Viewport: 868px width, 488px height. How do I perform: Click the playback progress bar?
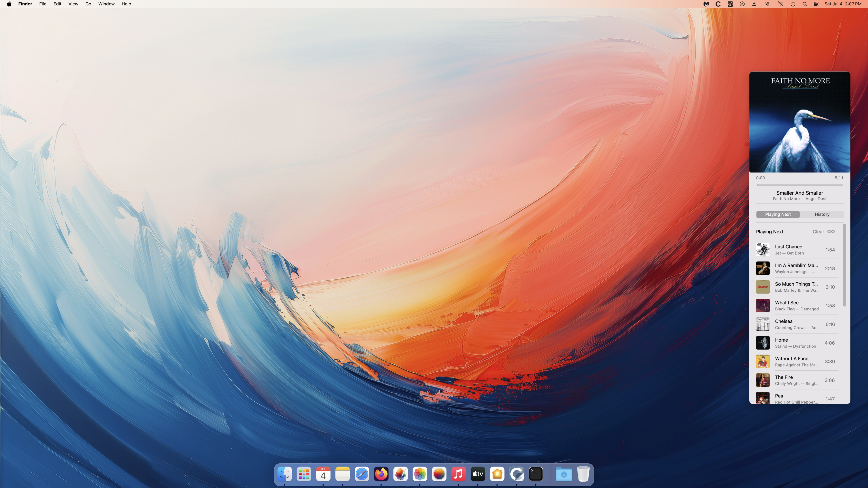pyautogui.click(x=800, y=185)
